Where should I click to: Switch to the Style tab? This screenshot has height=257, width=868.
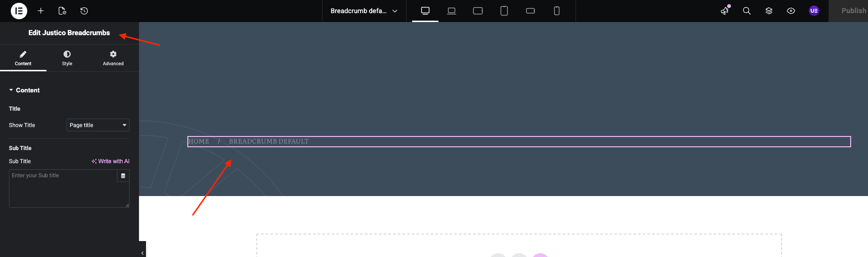pos(67,58)
